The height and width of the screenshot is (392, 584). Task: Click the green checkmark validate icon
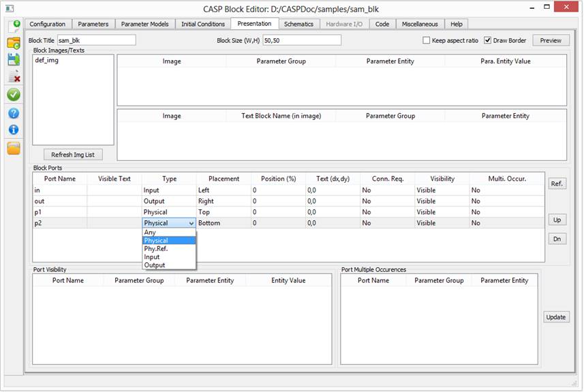[14, 95]
